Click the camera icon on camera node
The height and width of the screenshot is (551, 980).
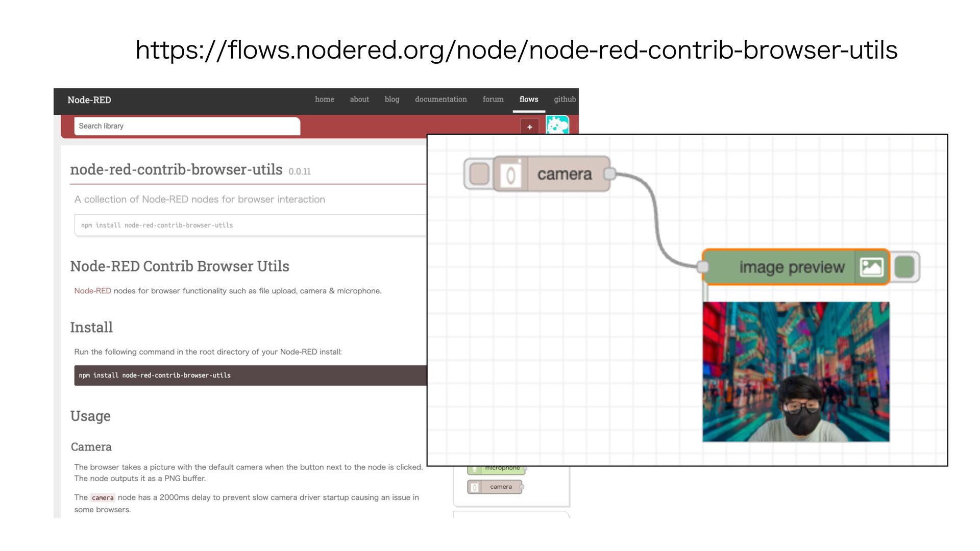point(510,175)
